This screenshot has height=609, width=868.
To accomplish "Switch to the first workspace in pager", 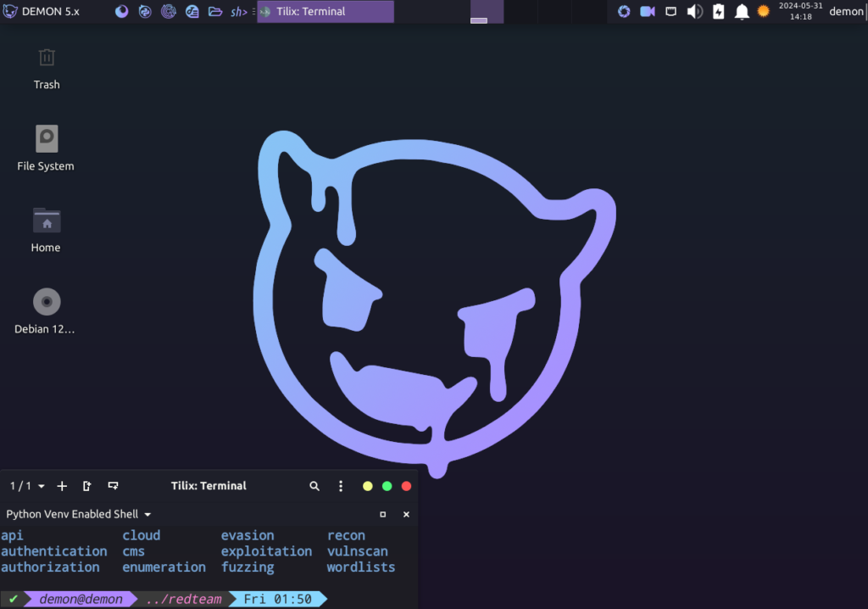I will tap(487, 12).
